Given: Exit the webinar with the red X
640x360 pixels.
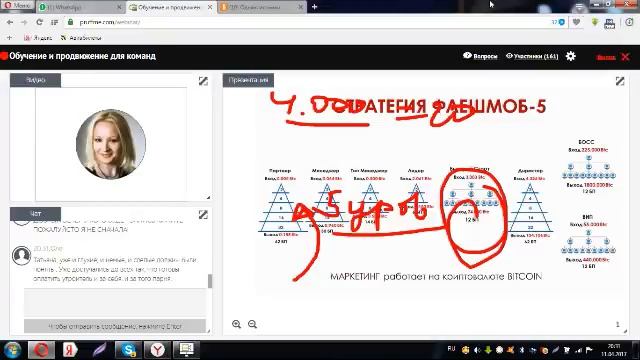Looking at the screenshot, I should [625, 57].
